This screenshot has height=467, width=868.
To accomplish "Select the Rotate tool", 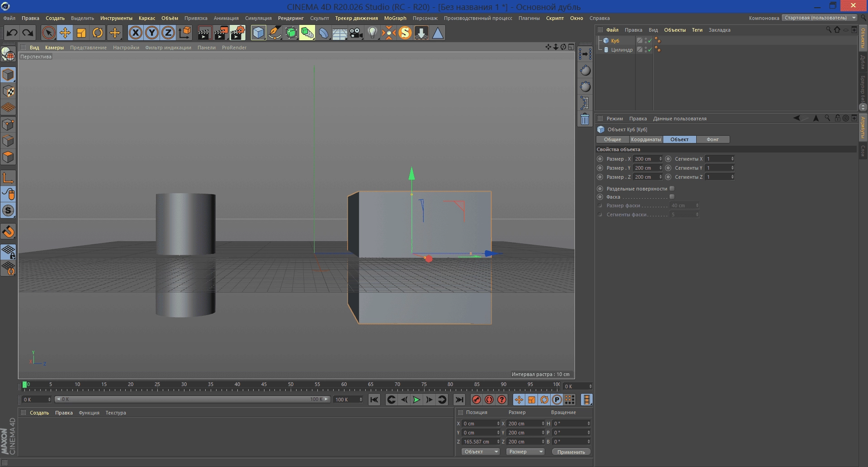I will [98, 33].
